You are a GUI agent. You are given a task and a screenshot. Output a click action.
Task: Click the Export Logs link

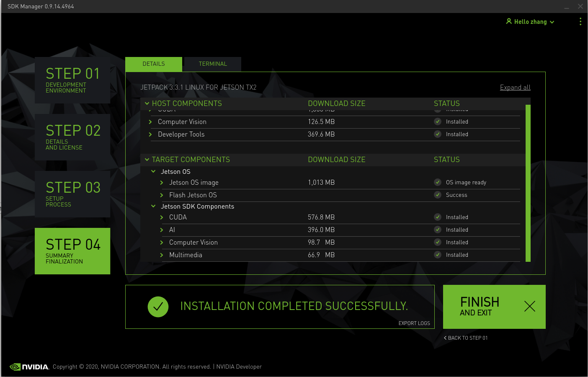[x=414, y=323]
